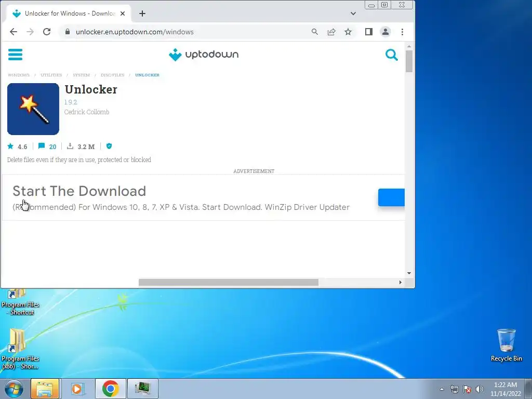Click the Cedrick Collomb developer link
Image resolution: width=532 pixels, height=399 pixels.
point(87,112)
